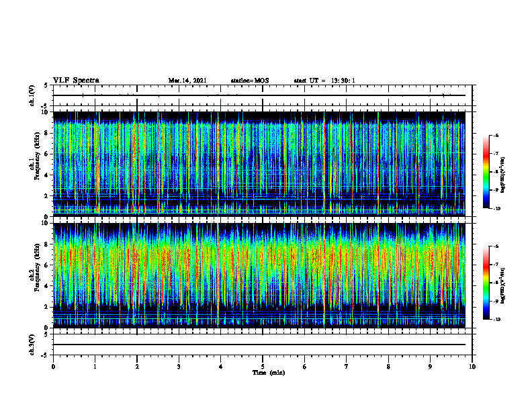Click time axis tick label 0
Viewport: 532px width, 411px height.
point(53,367)
